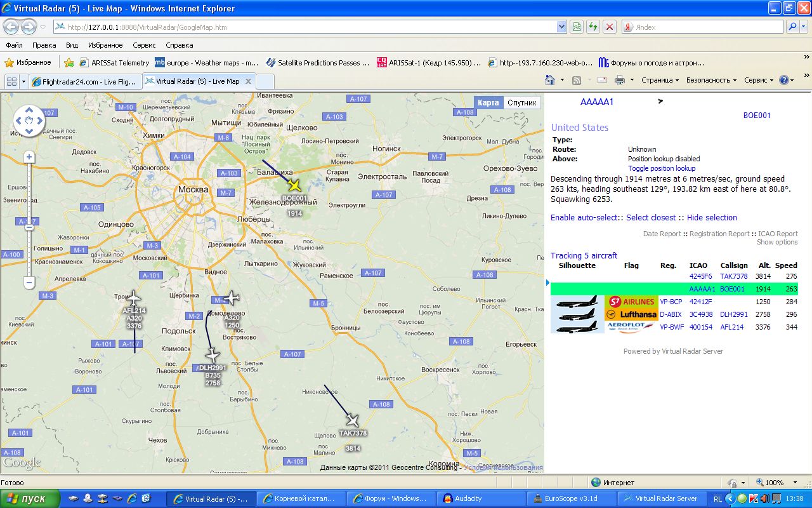Click the RSS feeds icon
Image resolution: width=812 pixels, height=508 pixels.
coord(577,80)
